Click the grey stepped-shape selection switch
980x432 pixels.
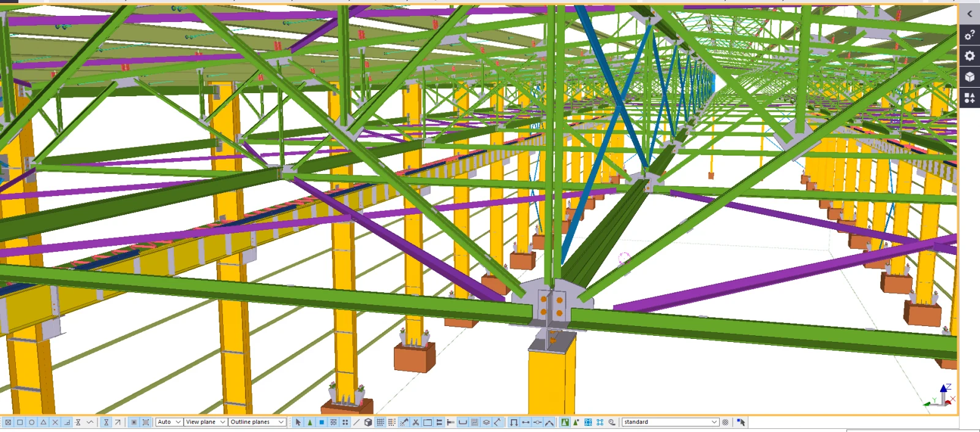point(475,422)
